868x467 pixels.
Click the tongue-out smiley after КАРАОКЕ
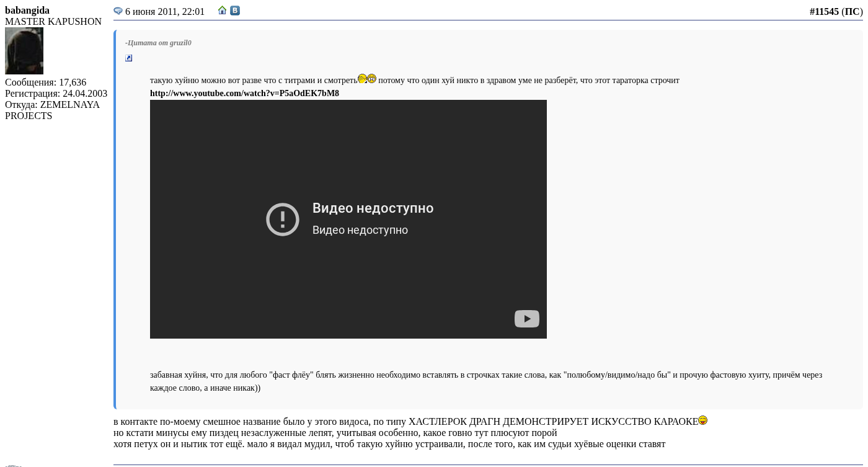pyautogui.click(x=703, y=420)
